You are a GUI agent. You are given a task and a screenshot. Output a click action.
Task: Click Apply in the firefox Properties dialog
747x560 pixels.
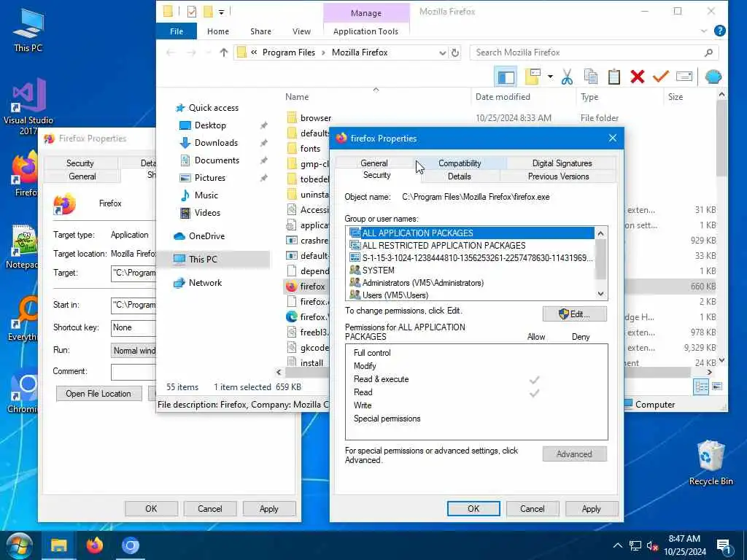591,508
